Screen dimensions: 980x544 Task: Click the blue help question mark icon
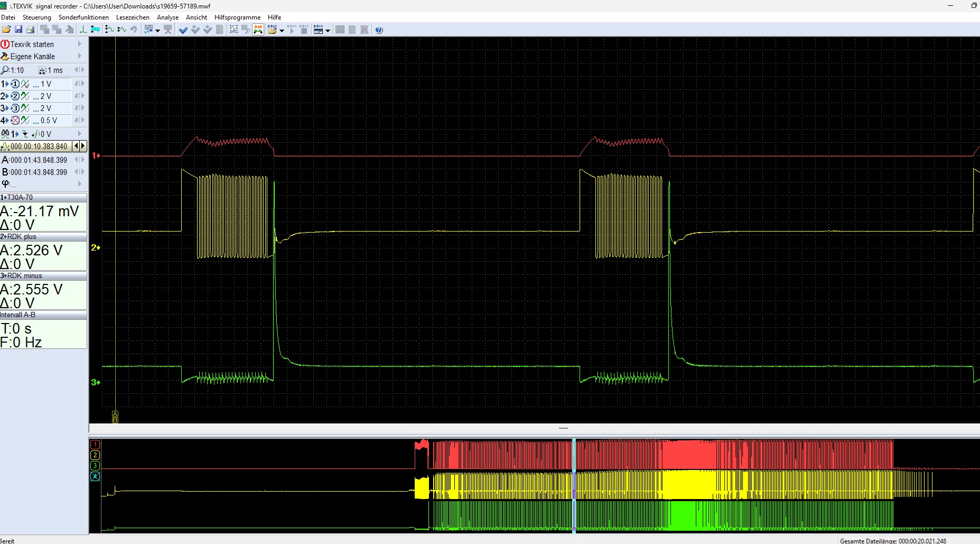pos(379,30)
